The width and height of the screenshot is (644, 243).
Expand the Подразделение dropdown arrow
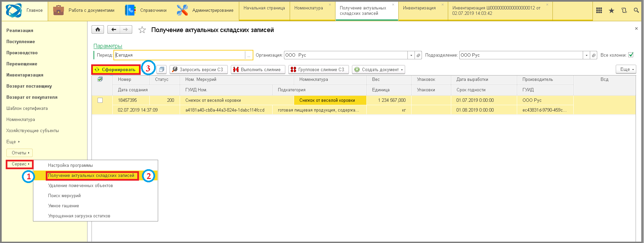[x=586, y=55]
